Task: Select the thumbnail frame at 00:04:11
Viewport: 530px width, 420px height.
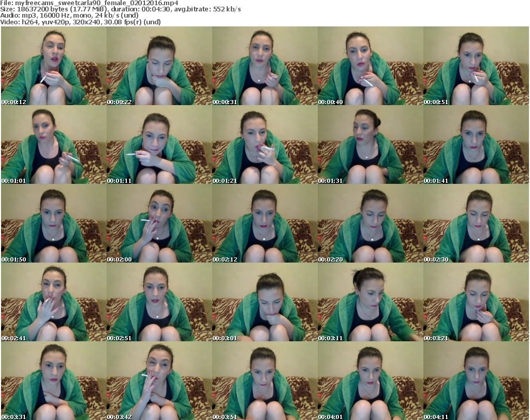Action: tap(476, 381)
